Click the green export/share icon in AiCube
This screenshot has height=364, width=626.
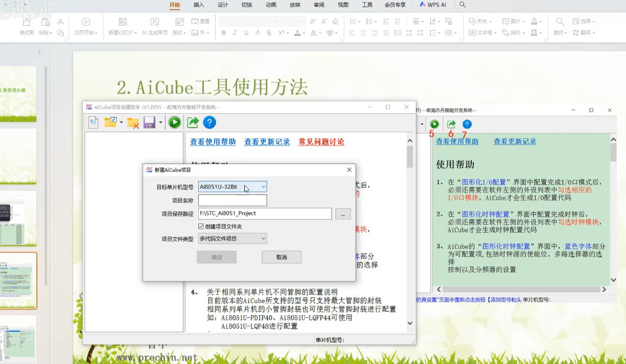[x=193, y=122]
